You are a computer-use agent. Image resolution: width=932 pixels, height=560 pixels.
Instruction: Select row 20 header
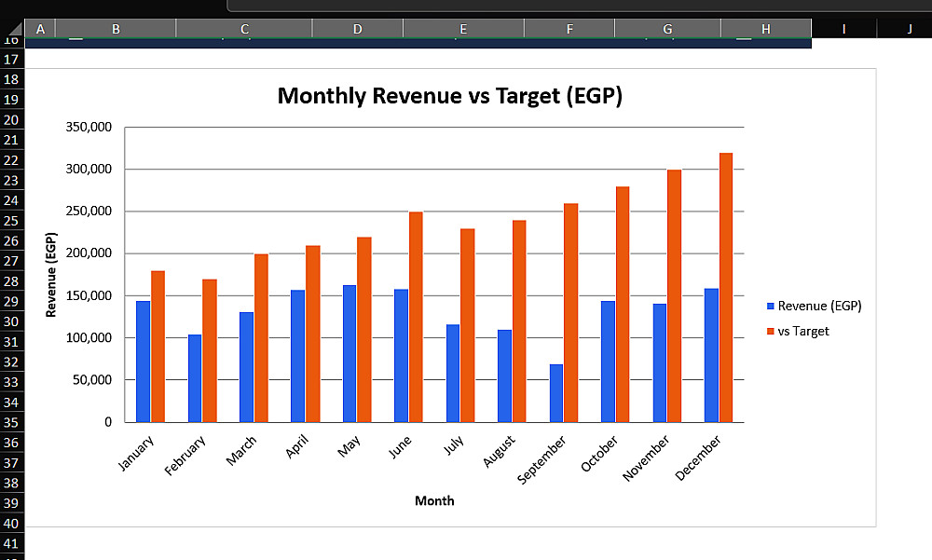click(x=11, y=120)
